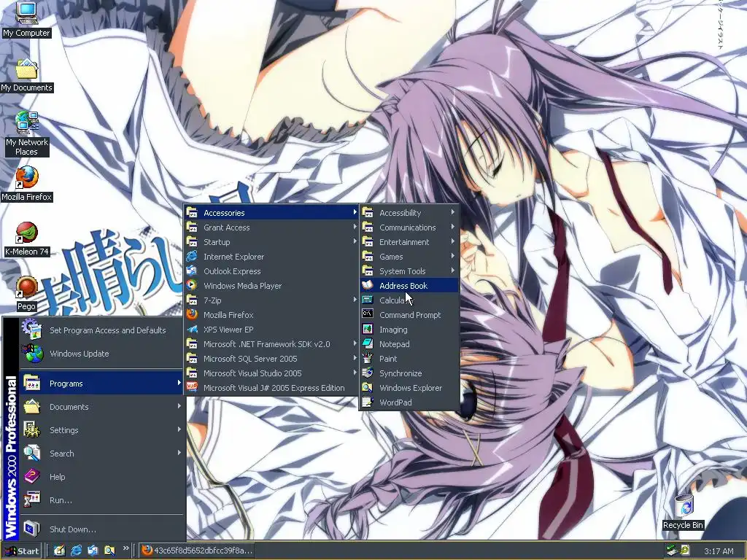Click the Internet Explorer icon in Programs
747x560 pixels.
coord(192,256)
